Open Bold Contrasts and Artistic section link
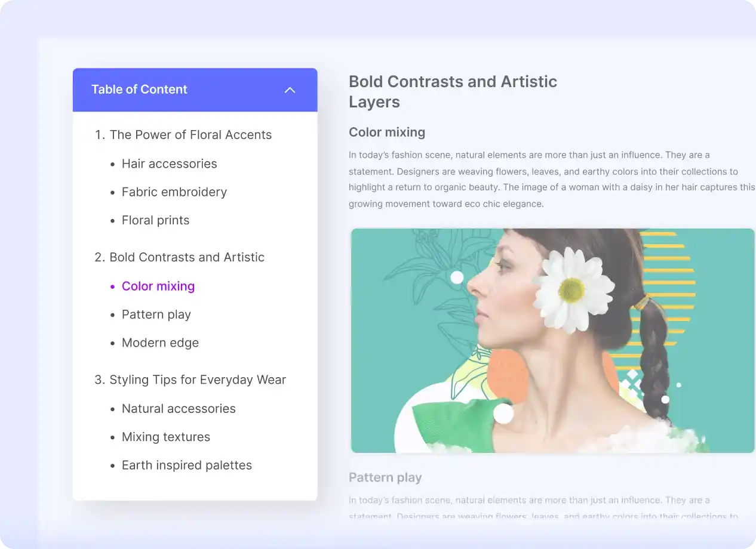The width and height of the screenshot is (756, 549). 186,257
